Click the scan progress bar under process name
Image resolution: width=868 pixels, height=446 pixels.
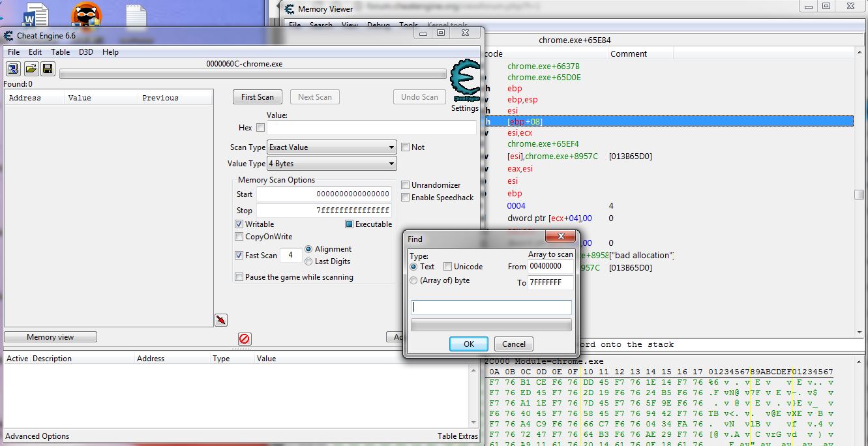click(x=253, y=74)
